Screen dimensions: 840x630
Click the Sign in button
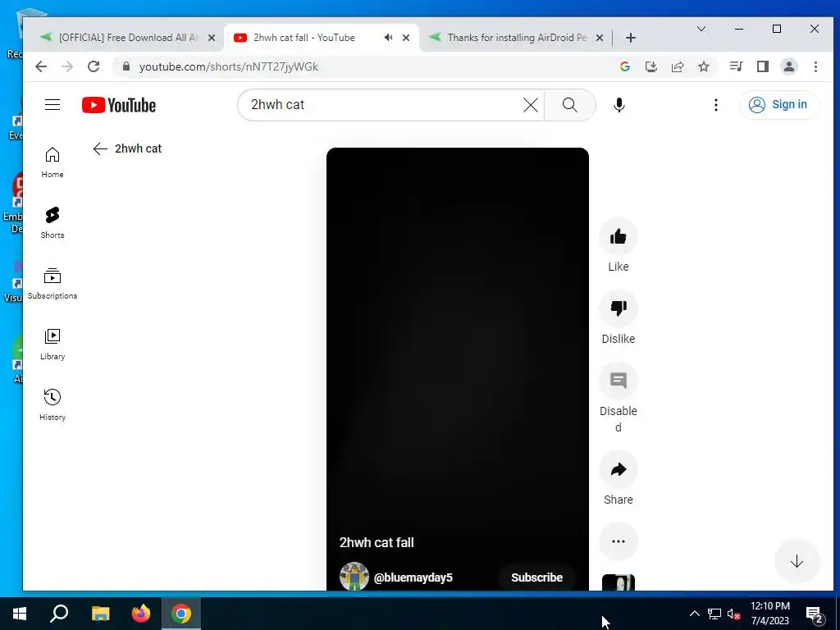[x=779, y=104]
